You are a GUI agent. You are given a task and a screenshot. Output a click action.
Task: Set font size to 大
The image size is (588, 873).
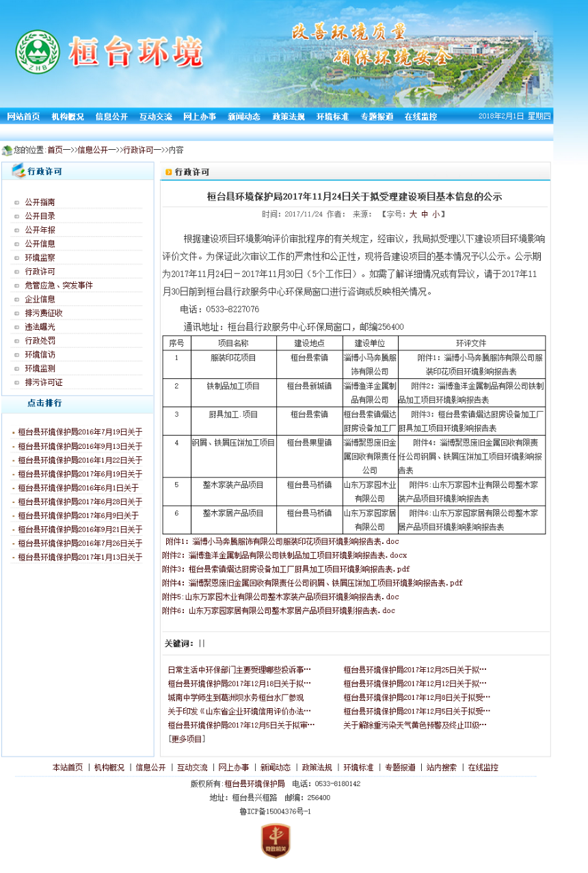413,214
